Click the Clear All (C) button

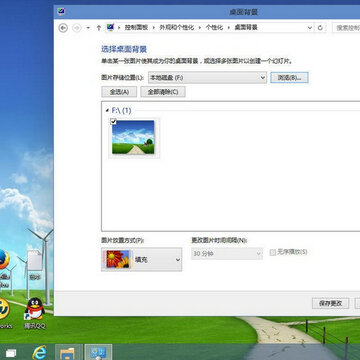coord(163,92)
